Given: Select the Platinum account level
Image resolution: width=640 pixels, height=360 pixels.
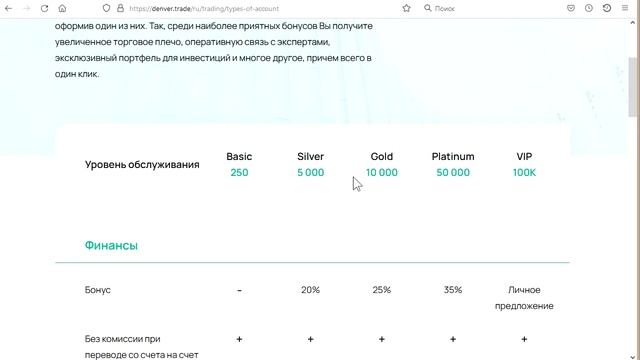Looking at the screenshot, I should click(453, 156).
